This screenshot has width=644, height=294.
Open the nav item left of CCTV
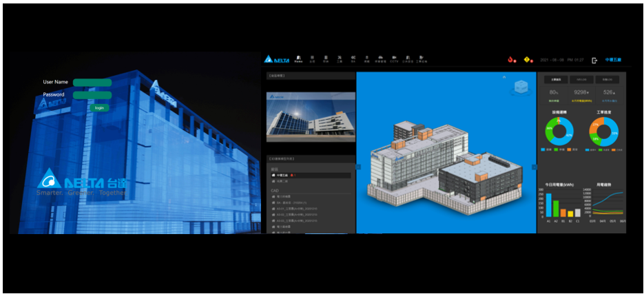[380, 59]
